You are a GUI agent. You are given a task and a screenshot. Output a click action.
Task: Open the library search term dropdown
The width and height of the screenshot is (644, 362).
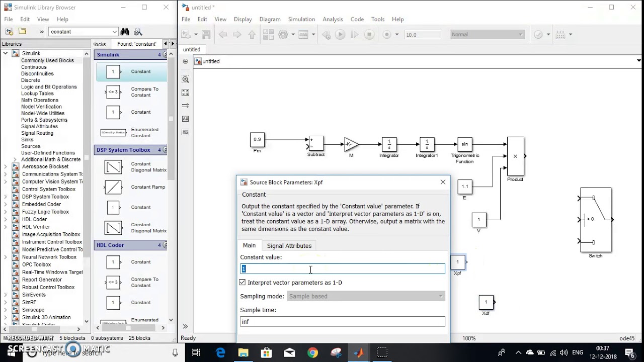coord(115,32)
